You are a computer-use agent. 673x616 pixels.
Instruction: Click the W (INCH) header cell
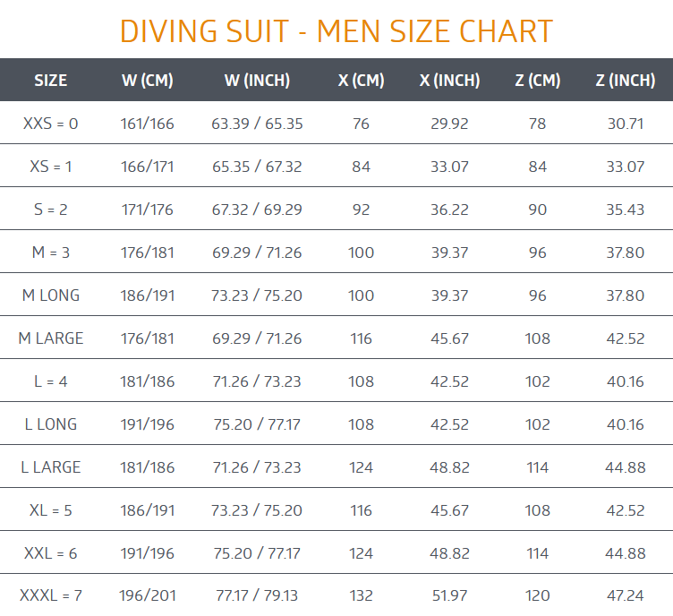pos(257,81)
